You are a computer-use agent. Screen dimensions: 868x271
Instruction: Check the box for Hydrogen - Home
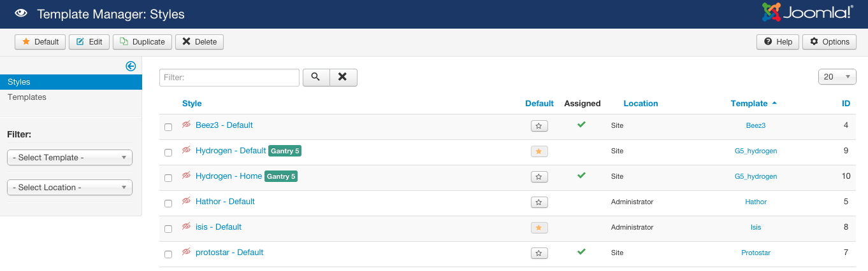168,178
